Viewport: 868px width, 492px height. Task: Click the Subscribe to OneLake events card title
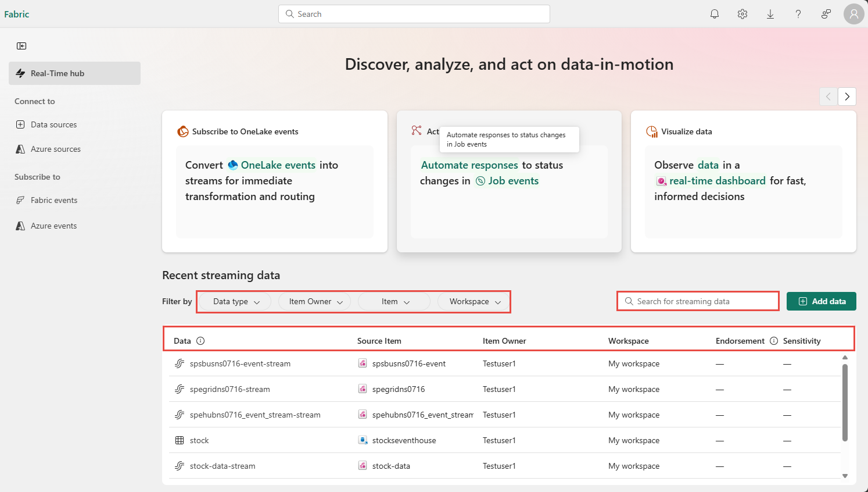[x=245, y=131]
